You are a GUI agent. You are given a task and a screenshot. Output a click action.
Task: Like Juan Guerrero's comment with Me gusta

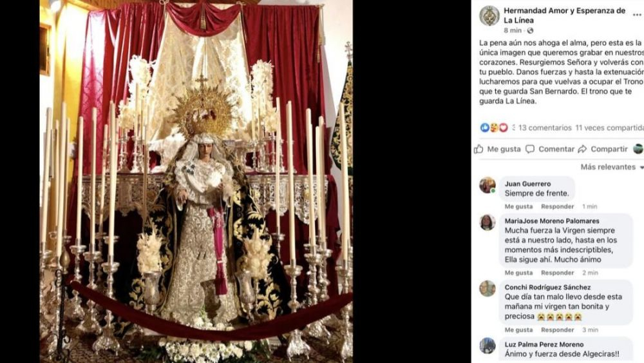pos(518,206)
